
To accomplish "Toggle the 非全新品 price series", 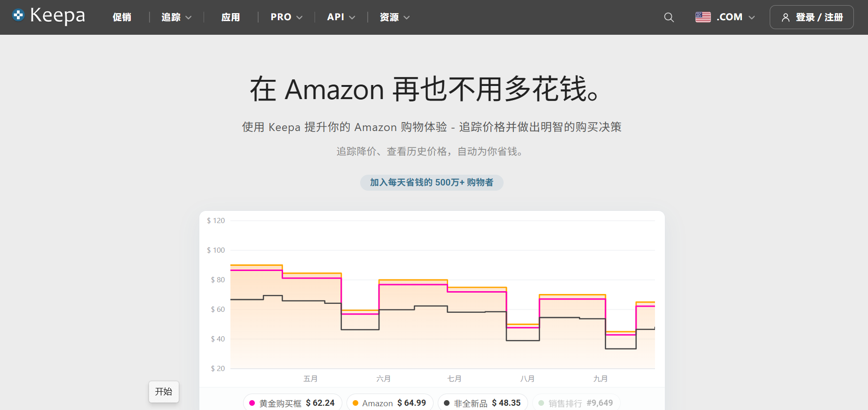I will pyautogui.click(x=482, y=403).
